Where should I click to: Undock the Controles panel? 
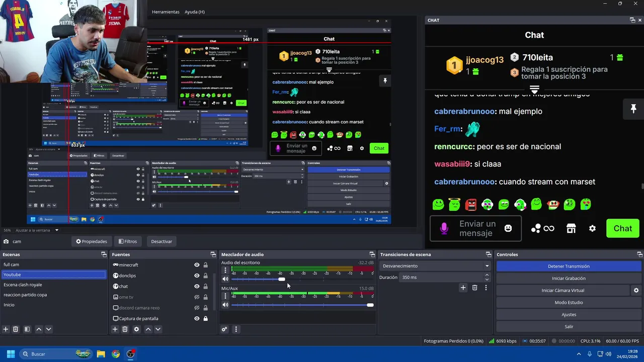[x=639, y=254]
